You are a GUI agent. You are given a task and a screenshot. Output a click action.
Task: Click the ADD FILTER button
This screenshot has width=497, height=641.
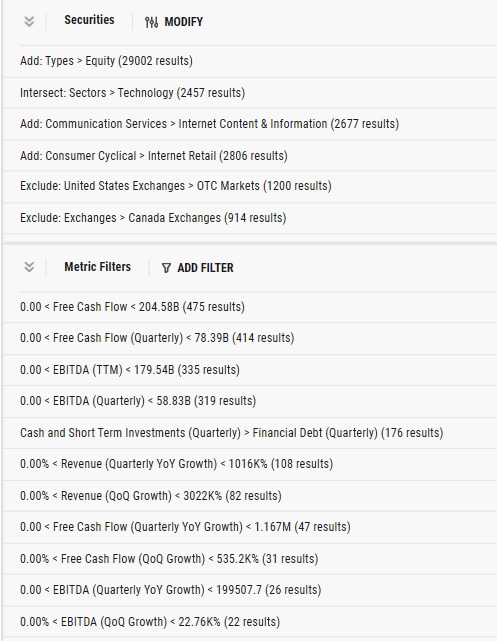[197, 268]
